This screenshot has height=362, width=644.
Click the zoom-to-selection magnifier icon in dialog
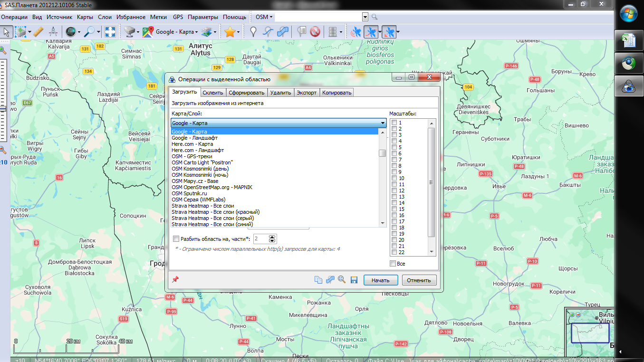(x=341, y=280)
